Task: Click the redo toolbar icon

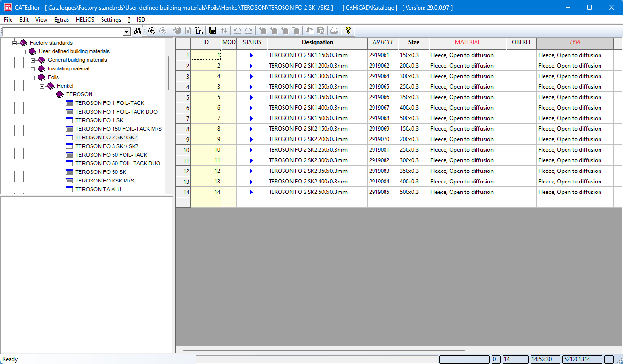Action: click(249, 31)
